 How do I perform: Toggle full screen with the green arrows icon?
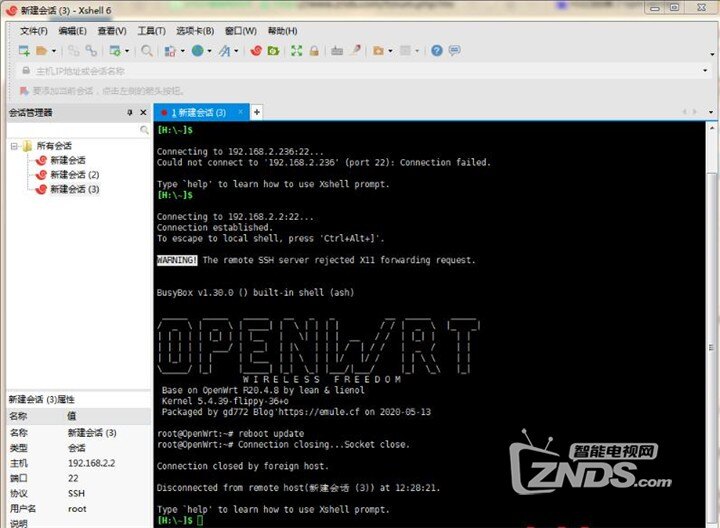[297, 51]
